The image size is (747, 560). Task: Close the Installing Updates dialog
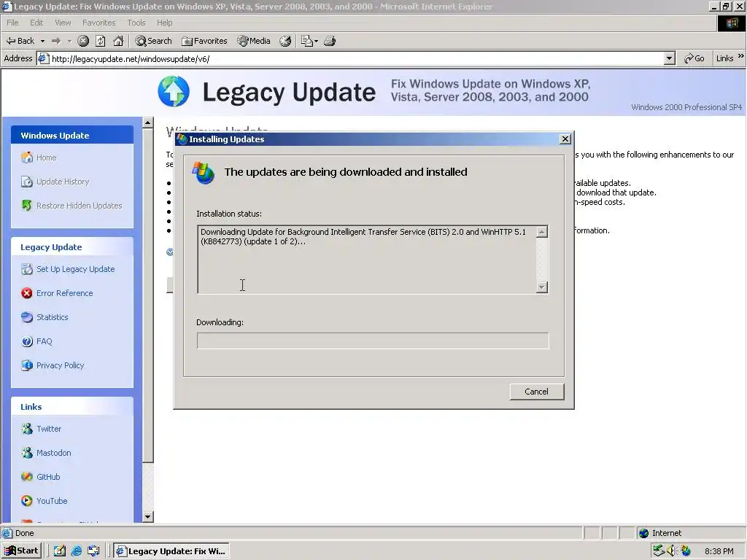tap(565, 139)
